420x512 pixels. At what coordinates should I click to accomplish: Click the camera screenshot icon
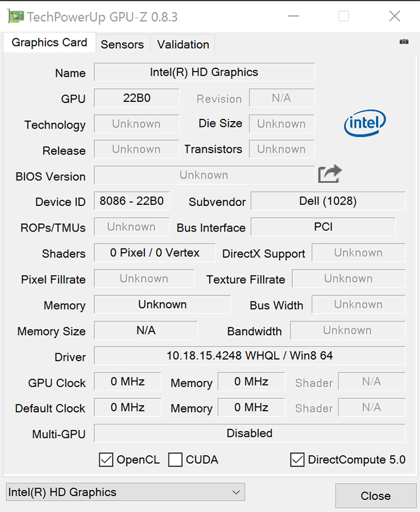404,42
